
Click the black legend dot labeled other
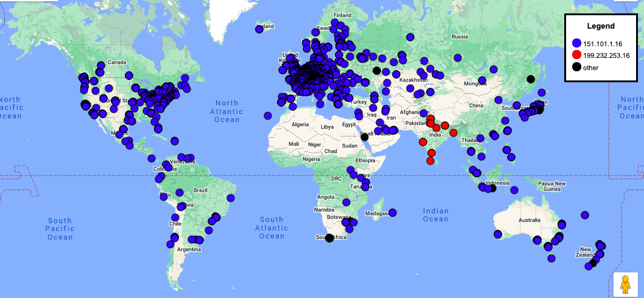(576, 68)
